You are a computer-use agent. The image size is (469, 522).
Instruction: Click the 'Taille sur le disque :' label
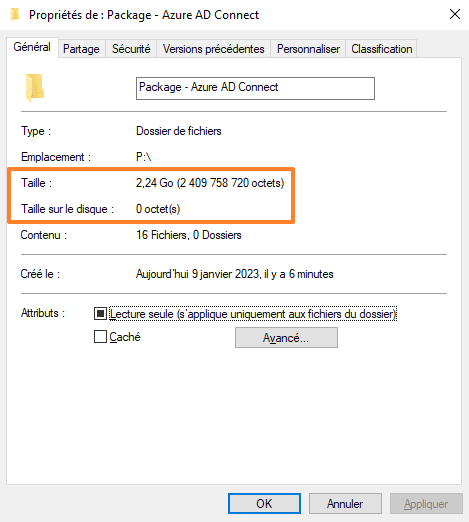(68, 209)
